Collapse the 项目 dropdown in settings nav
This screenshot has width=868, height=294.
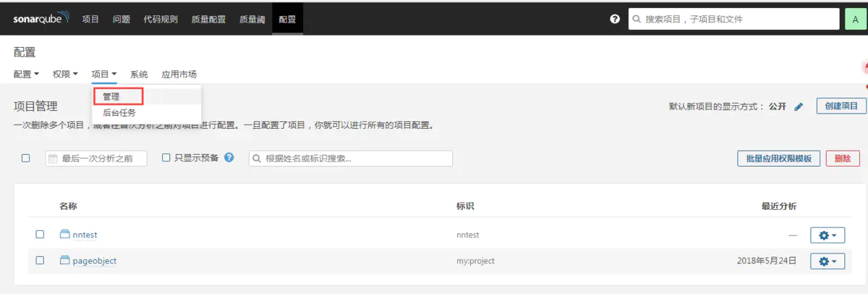pos(104,74)
